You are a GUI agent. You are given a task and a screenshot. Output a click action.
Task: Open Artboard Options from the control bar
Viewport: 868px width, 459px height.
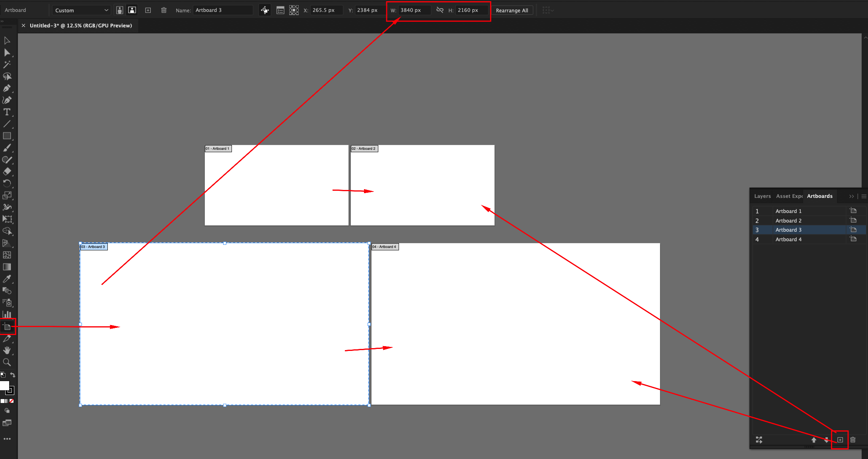pyautogui.click(x=280, y=10)
